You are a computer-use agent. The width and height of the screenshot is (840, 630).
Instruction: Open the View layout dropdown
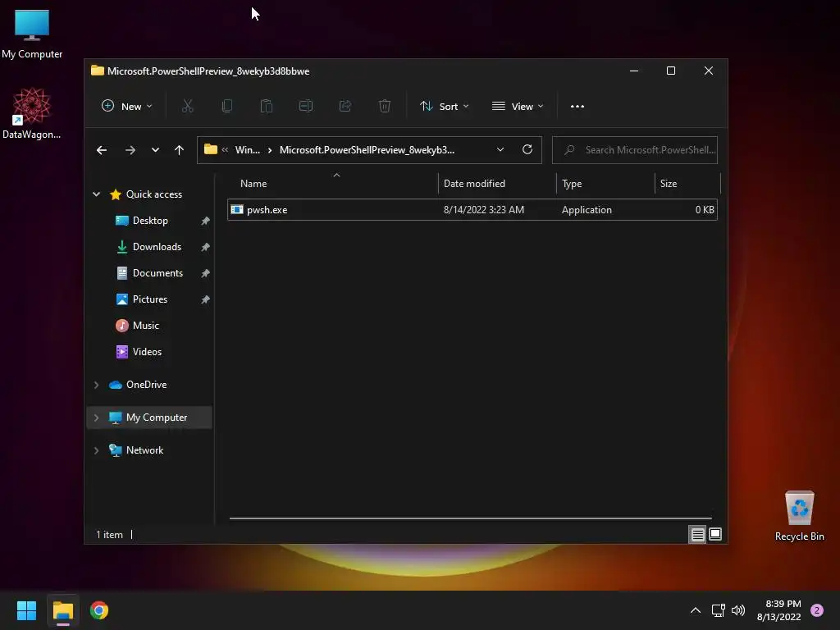(518, 106)
